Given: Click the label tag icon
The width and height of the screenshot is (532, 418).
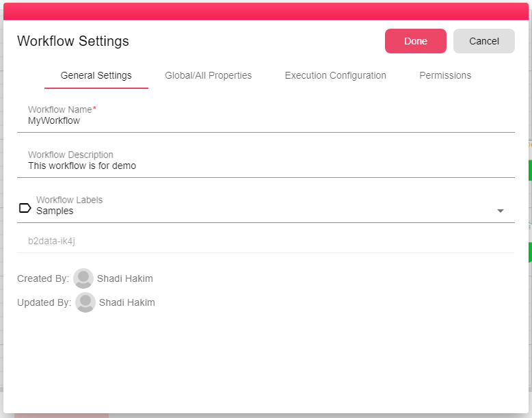Looking at the screenshot, I should [25, 208].
